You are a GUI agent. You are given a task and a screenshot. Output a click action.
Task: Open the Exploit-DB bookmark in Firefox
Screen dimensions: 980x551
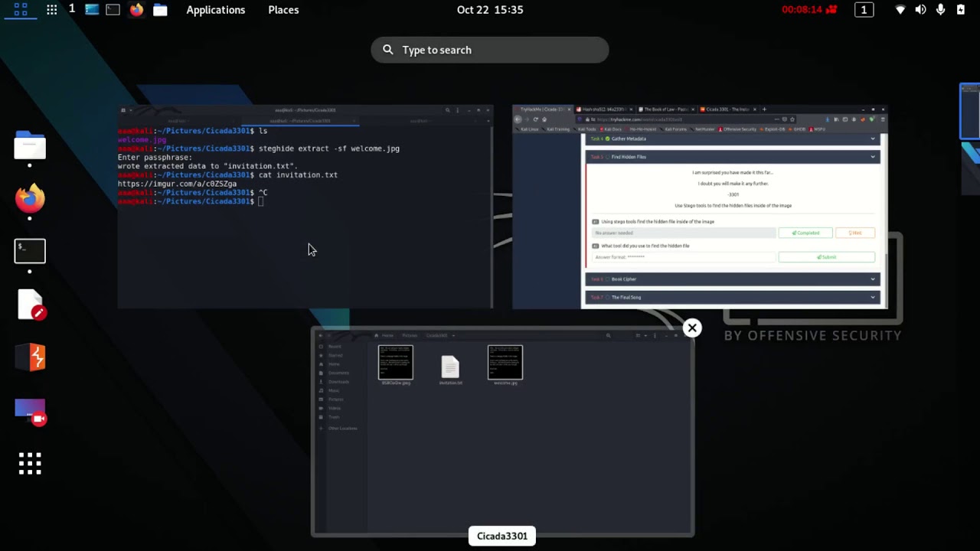(x=773, y=129)
